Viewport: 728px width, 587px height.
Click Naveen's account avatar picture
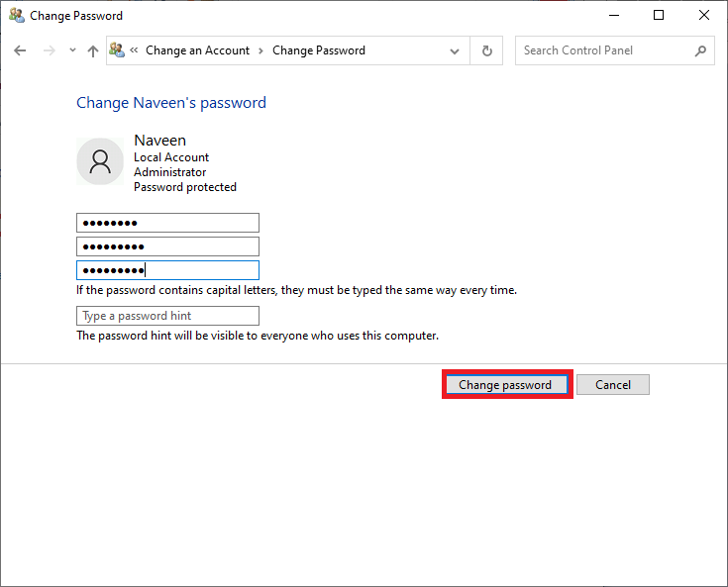(100, 161)
